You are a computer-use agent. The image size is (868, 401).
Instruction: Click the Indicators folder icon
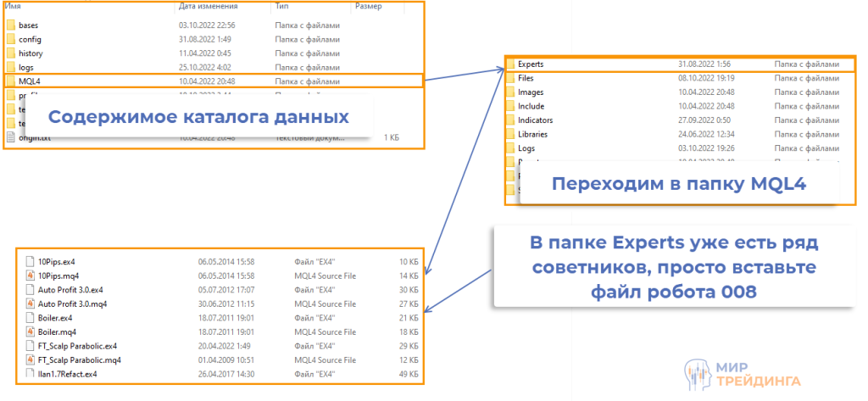pyautogui.click(x=510, y=120)
